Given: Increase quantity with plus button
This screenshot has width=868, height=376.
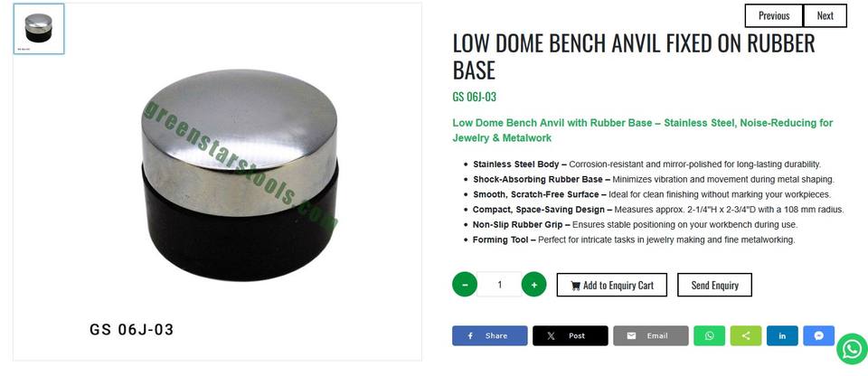Looking at the screenshot, I should [533, 285].
